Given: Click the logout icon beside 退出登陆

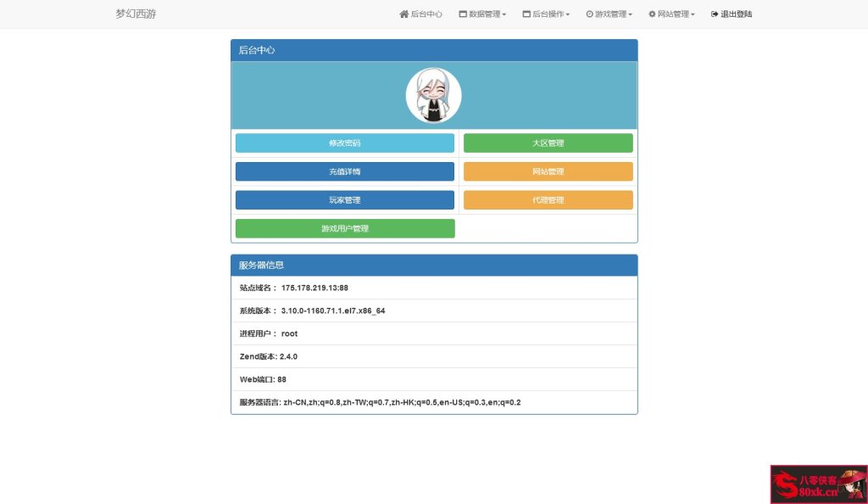Looking at the screenshot, I should click(713, 14).
